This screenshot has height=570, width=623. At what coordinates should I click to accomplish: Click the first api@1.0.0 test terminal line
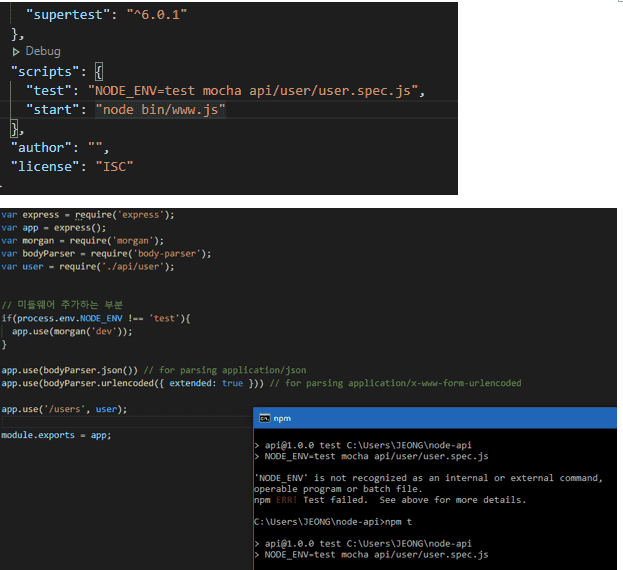363,445
